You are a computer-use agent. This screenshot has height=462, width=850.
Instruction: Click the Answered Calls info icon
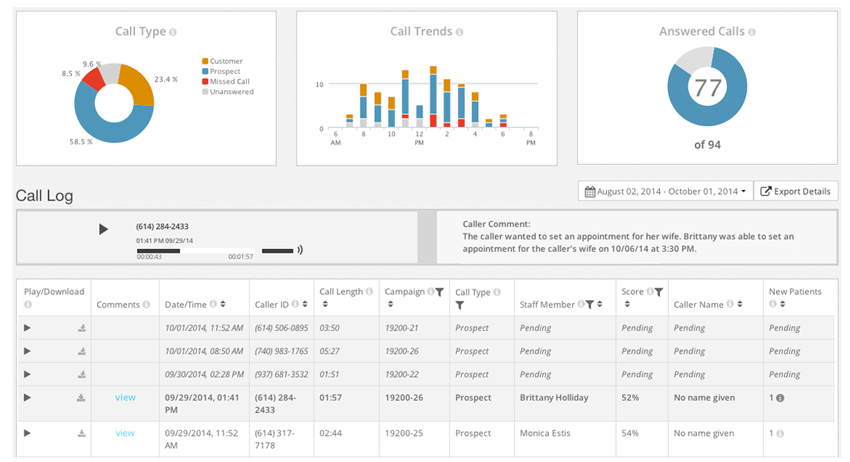pos(751,32)
